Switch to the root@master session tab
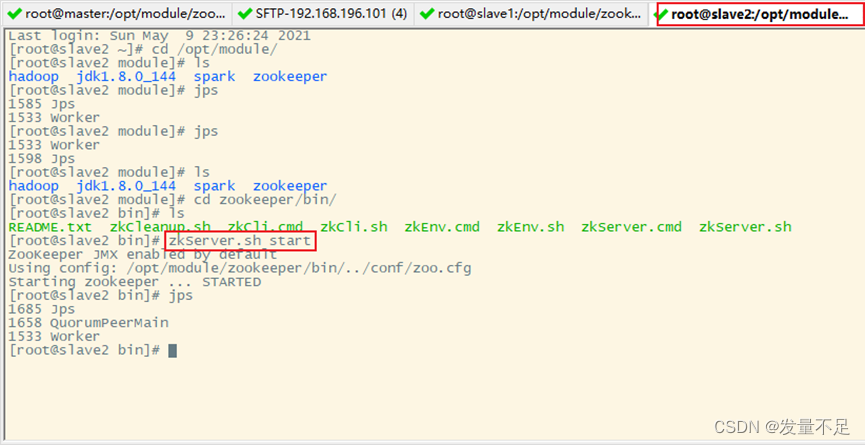The height and width of the screenshot is (445, 865). tap(117, 13)
